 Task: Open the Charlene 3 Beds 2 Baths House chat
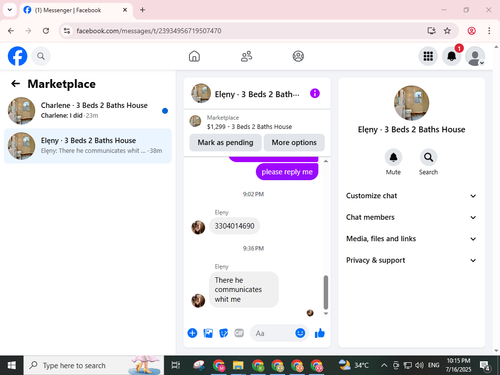(x=88, y=111)
